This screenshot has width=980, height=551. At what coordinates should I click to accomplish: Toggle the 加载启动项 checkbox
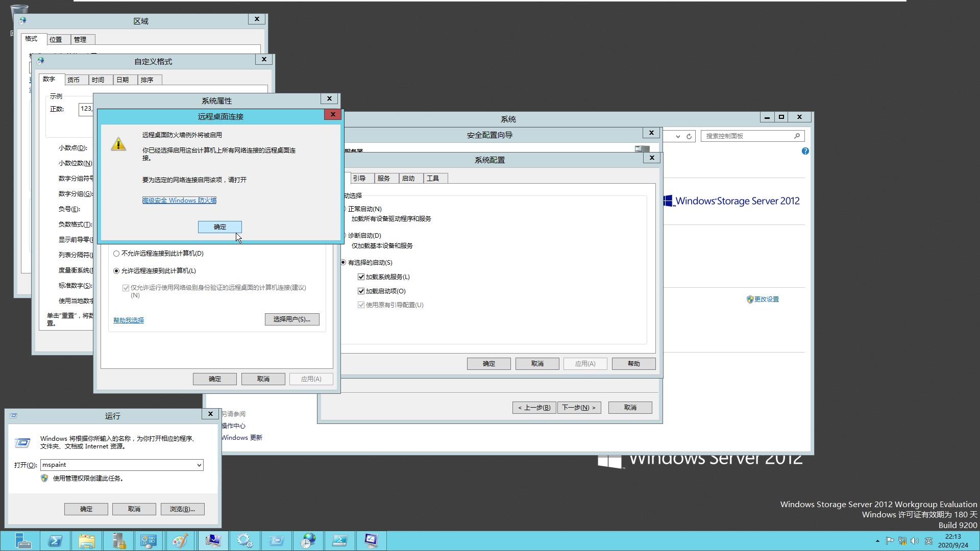[x=361, y=291]
